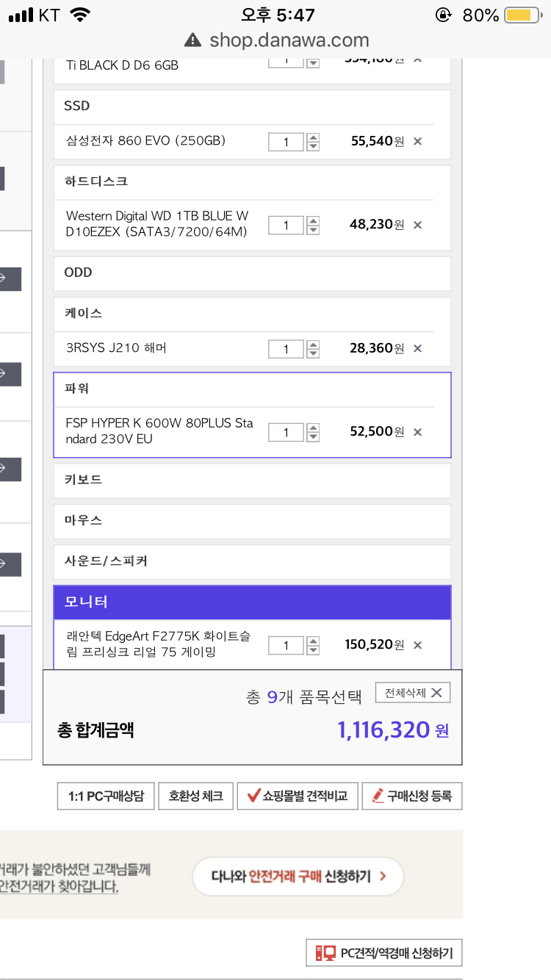
Task: Remove the 3RSYS J210 case item
Action: [417, 349]
